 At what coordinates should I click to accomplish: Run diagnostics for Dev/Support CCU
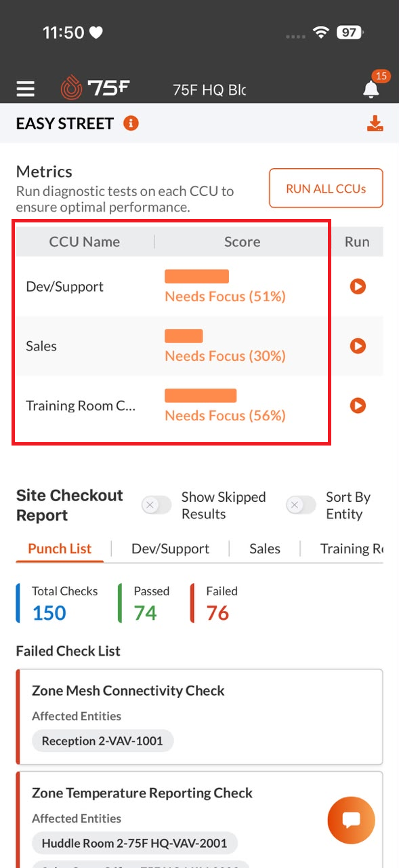358,286
